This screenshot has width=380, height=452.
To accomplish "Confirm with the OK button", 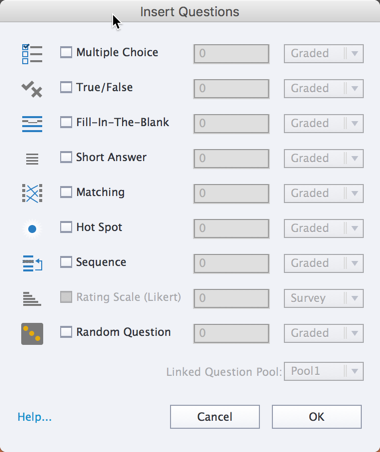I will 317,417.
